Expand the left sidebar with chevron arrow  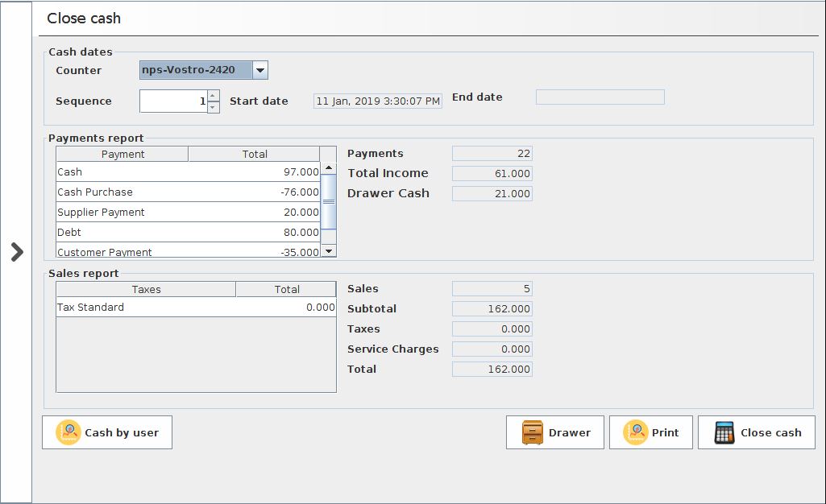[17, 252]
